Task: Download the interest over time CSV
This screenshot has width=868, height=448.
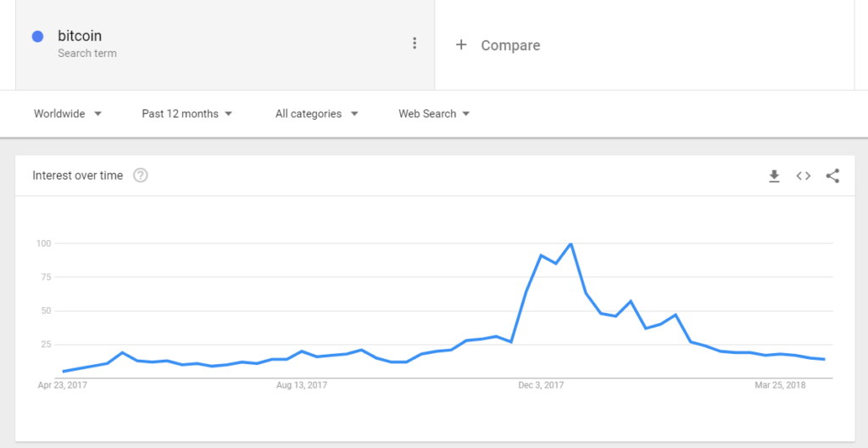Action: click(x=774, y=176)
